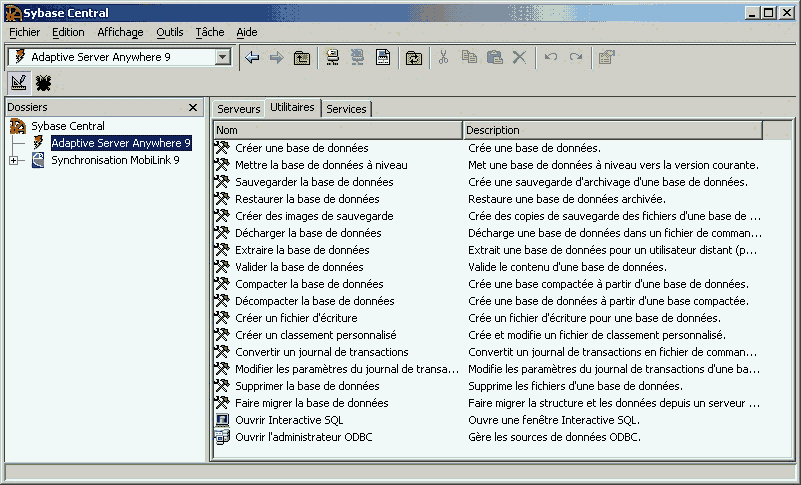The height and width of the screenshot is (485, 801).
Task: Click the Refresh folder toolbar icon
Action: click(413, 58)
